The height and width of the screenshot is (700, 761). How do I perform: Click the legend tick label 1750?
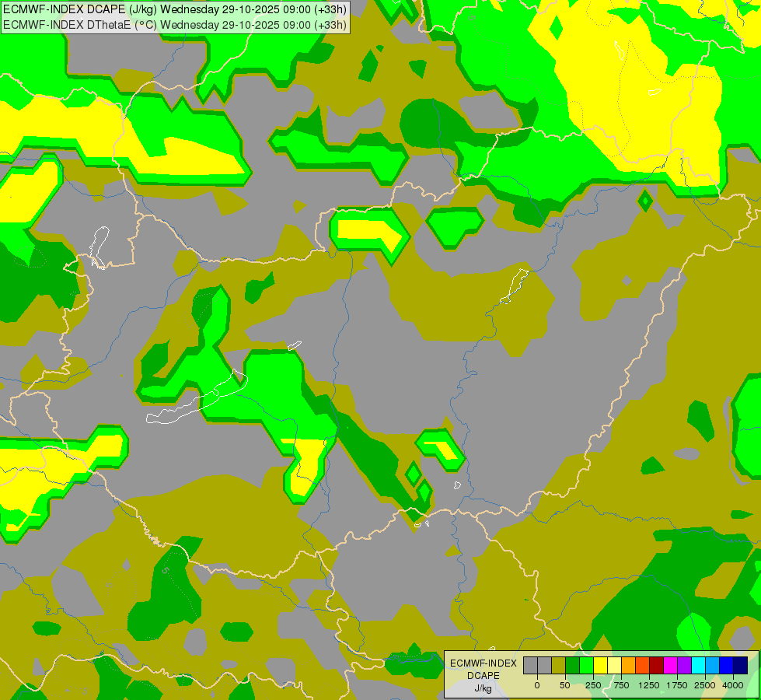pyautogui.click(x=677, y=685)
